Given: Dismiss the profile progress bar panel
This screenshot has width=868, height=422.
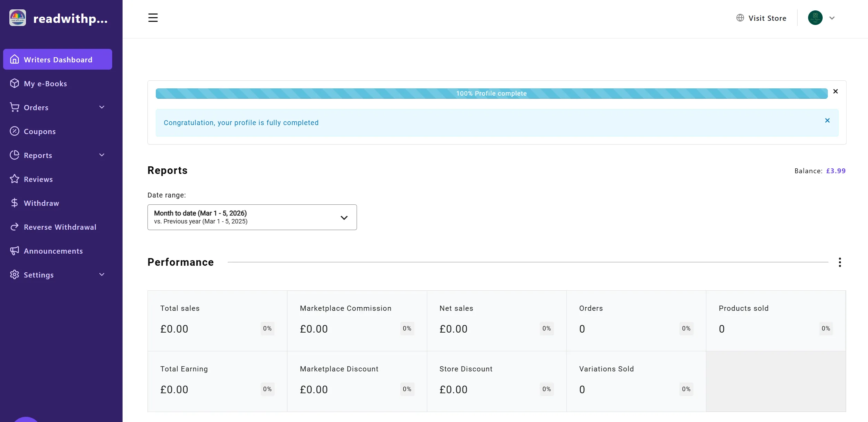Looking at the screenshot, I should click(835, 91).
